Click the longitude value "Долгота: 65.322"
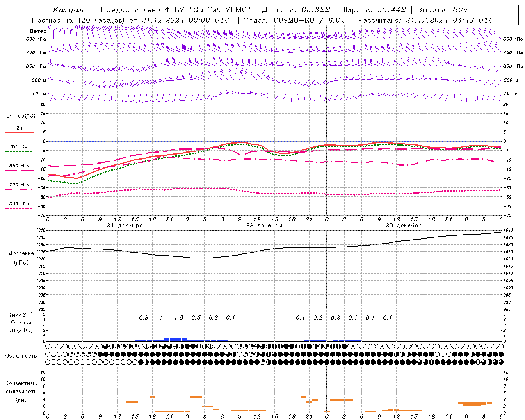This screenshot has height=420, width=525. [x=295, y=10]
